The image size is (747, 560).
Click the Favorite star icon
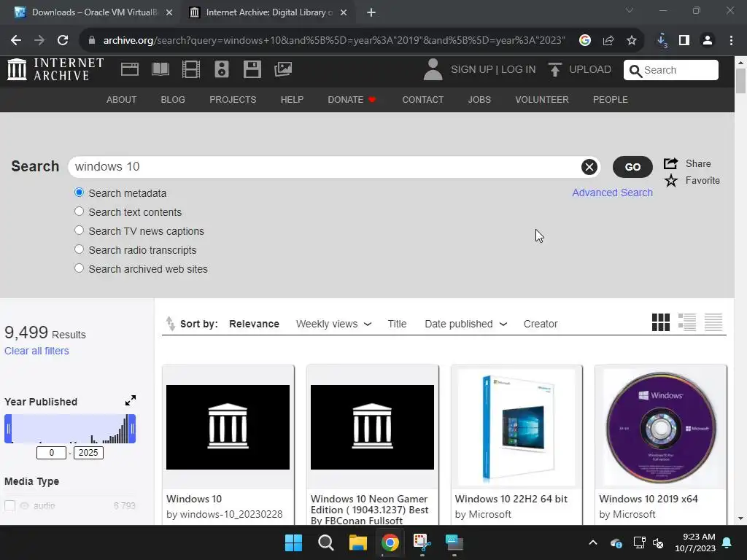coord(671,181)
